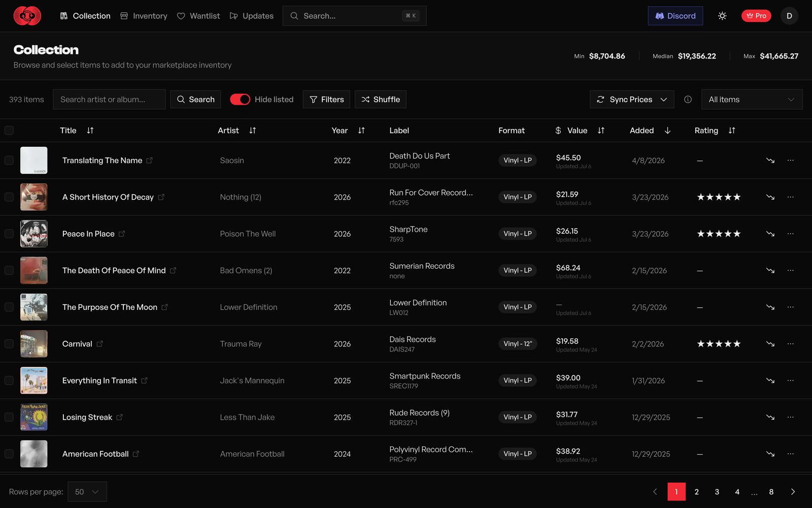Sort by Title column sort icon

(x=90, y=131)
